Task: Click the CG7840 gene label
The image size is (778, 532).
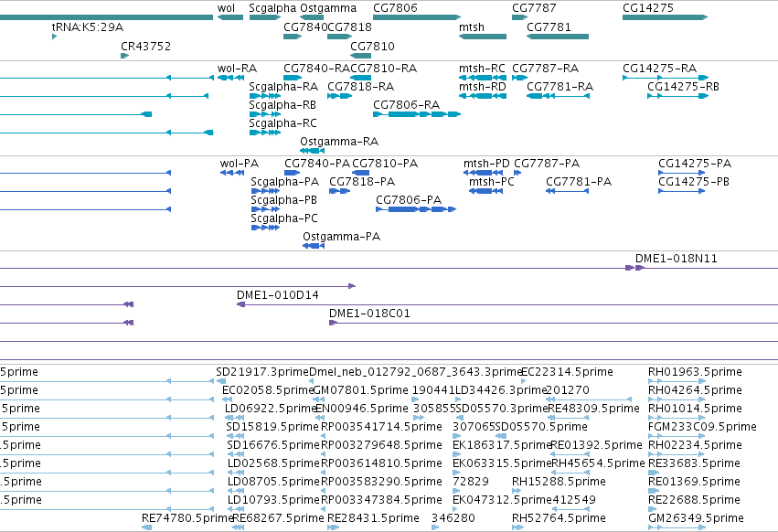Action: pyautogui.click(x=305, y=27)
